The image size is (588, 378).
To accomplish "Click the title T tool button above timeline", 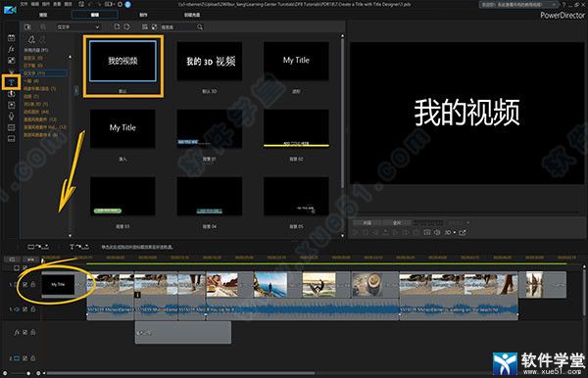I will 78,247.
